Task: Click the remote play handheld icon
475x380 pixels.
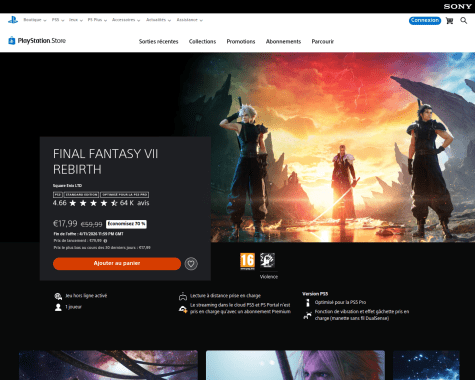Action: click(183, 296)
